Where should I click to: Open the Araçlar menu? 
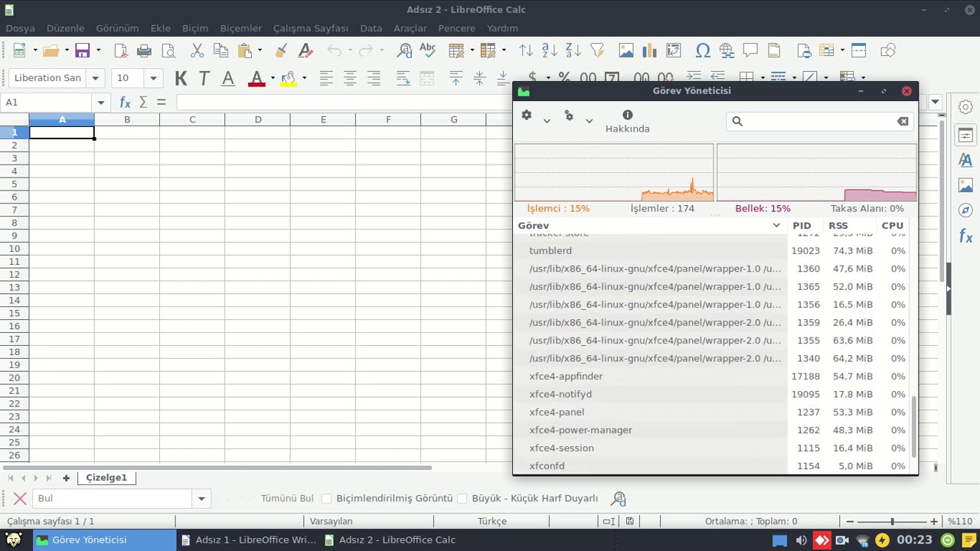pyautogui.click(x=410, y=28)
